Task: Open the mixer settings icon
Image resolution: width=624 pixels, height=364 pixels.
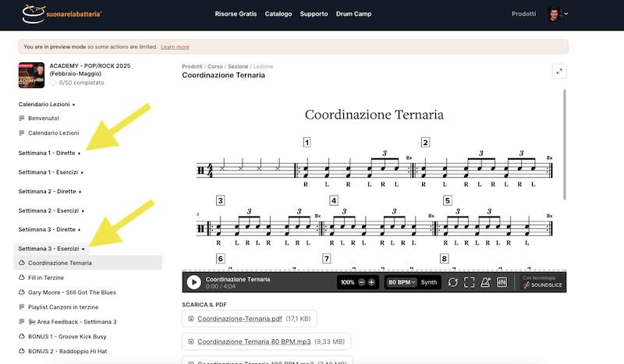Action: [502, 282]
